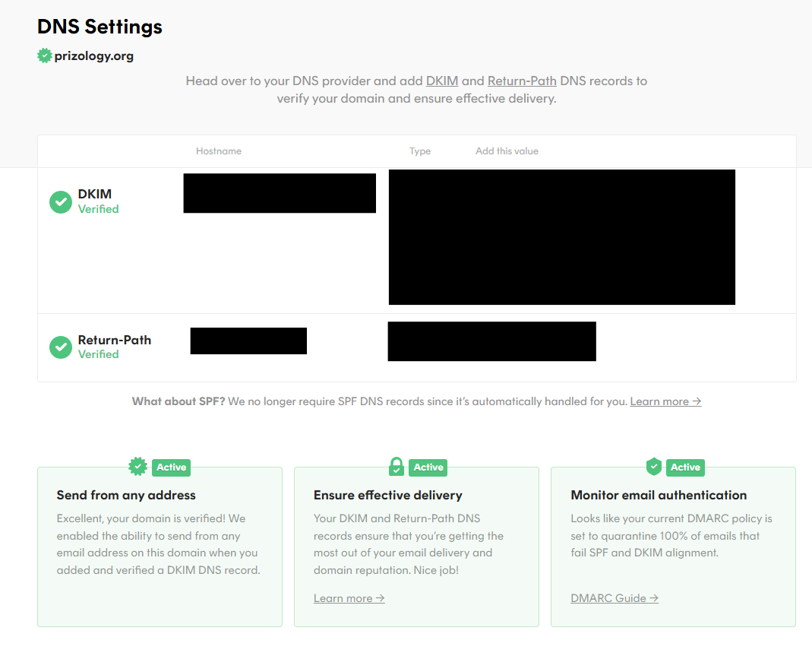Click the Active badge on Send from any address

pyautogui.click(x=172, y=467)
